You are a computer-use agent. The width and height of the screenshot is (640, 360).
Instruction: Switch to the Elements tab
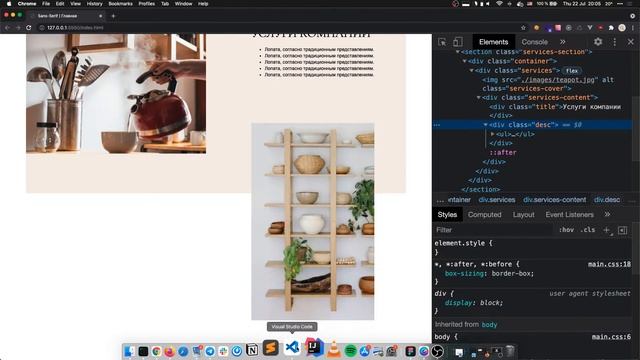[493, 42]
